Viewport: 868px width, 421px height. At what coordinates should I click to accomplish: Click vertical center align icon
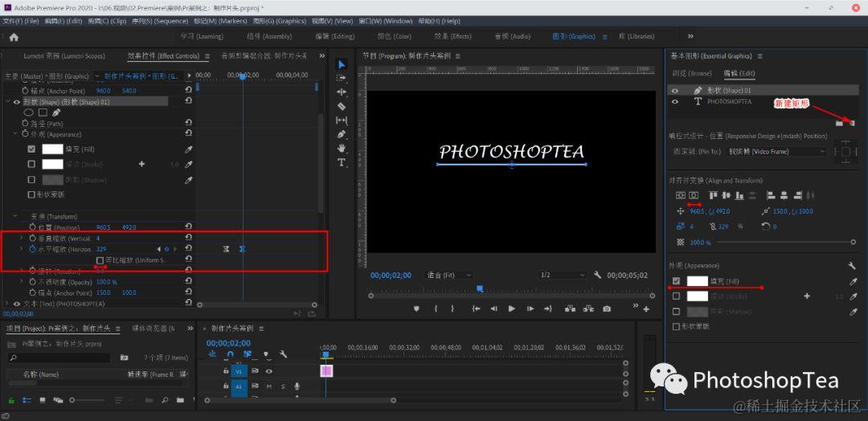click(681, 195)
